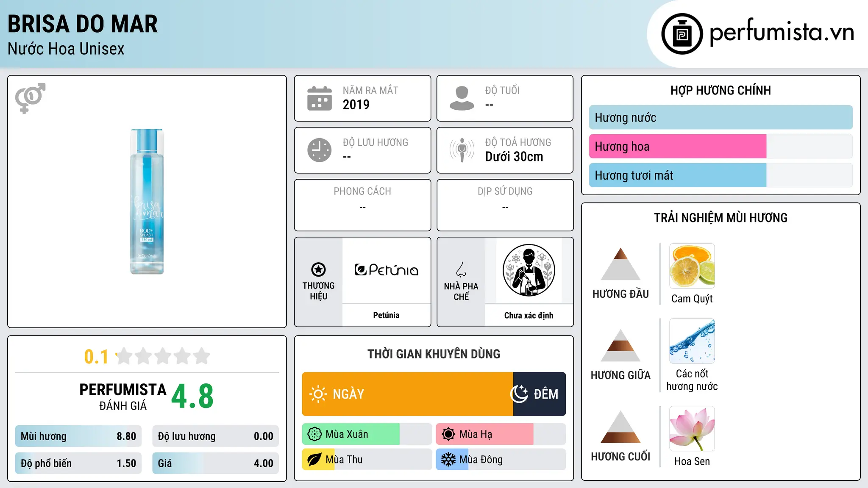Image resolution: width=868 pixels, height=488 pixels.
Task: Click the Mùa Đông season bar
Action: click(x=501, y=460)
